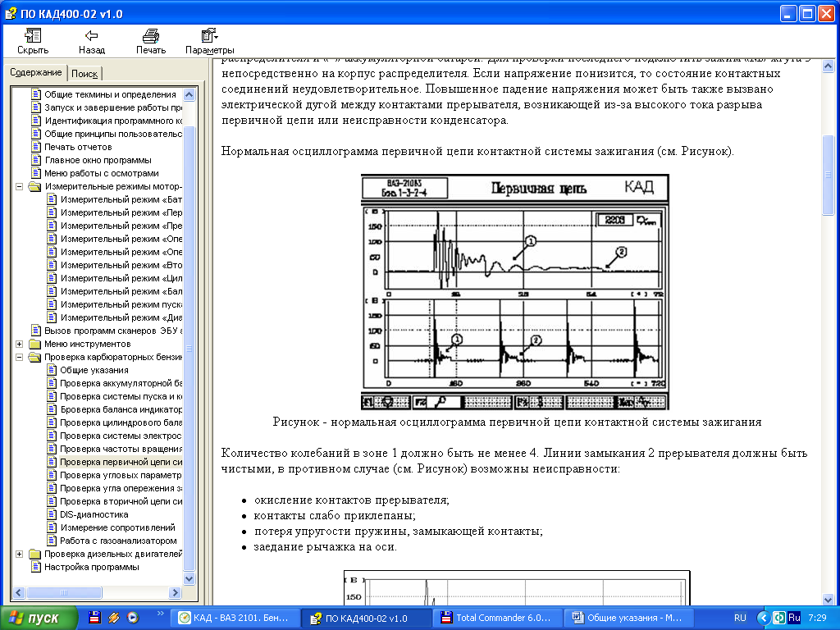Viewport: 840px width, 630px height.
Task: Open Проверка аккумуляторной topic
Action: point(121,383)
